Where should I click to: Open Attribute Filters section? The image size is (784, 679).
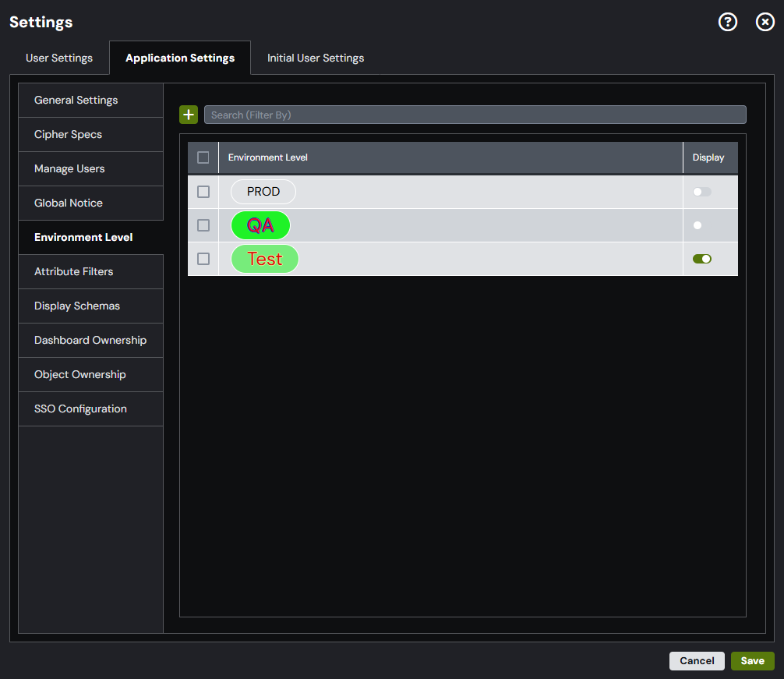pyautogui.click(x=91, y=271)
